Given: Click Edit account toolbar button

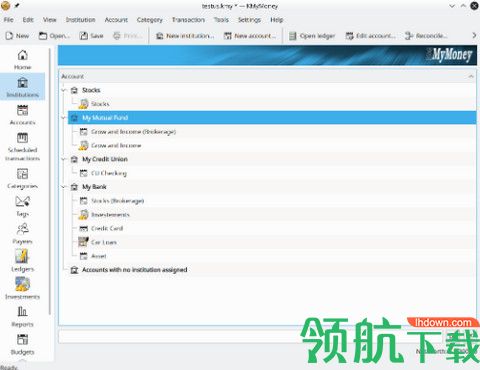Looking at the screenshot, I should coord(370,36).
